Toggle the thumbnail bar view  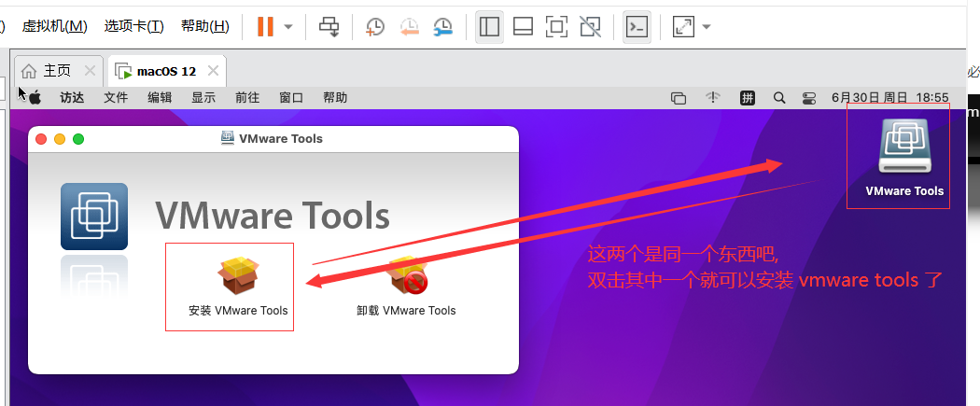coord(523,26)
